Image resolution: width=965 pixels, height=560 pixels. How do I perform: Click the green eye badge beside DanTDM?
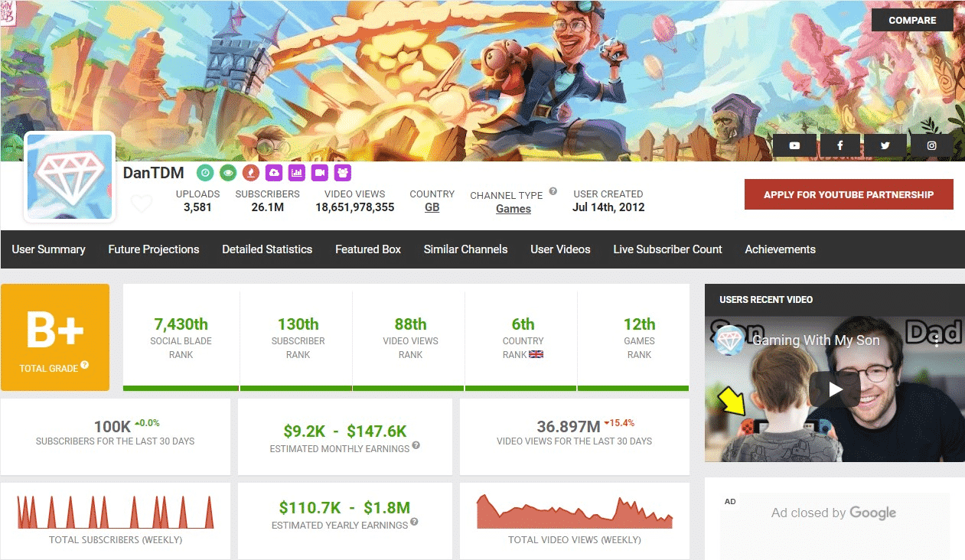(228, 173)
